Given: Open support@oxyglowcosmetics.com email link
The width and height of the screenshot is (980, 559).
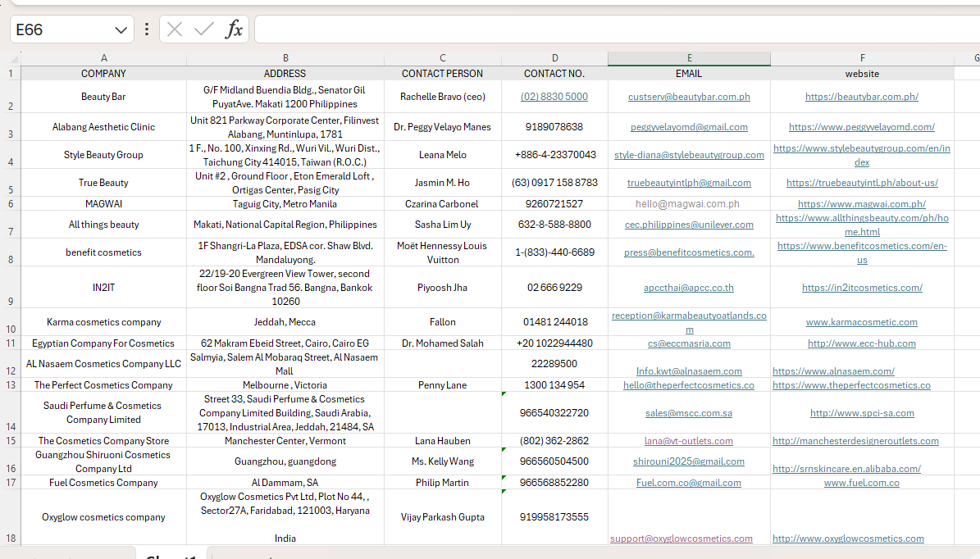Looking at the screenshot, I should pyautogui.click(x=681, y=539).
